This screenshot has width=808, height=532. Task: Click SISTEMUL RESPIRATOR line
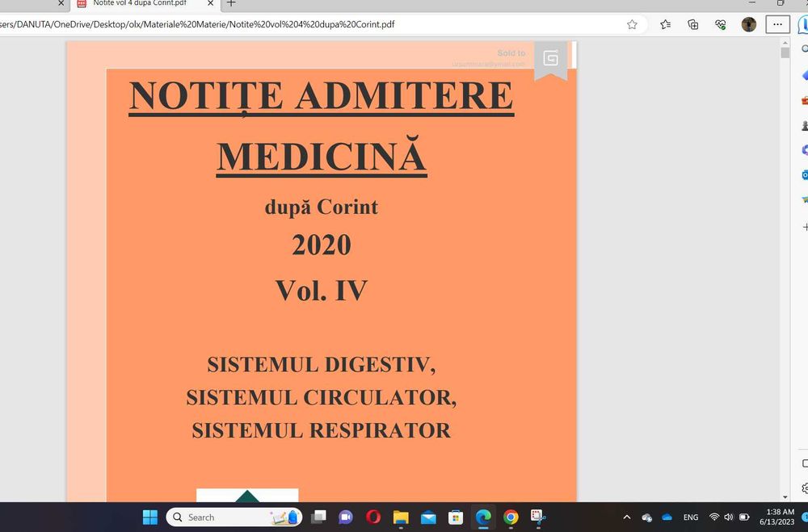click(321, 430)
